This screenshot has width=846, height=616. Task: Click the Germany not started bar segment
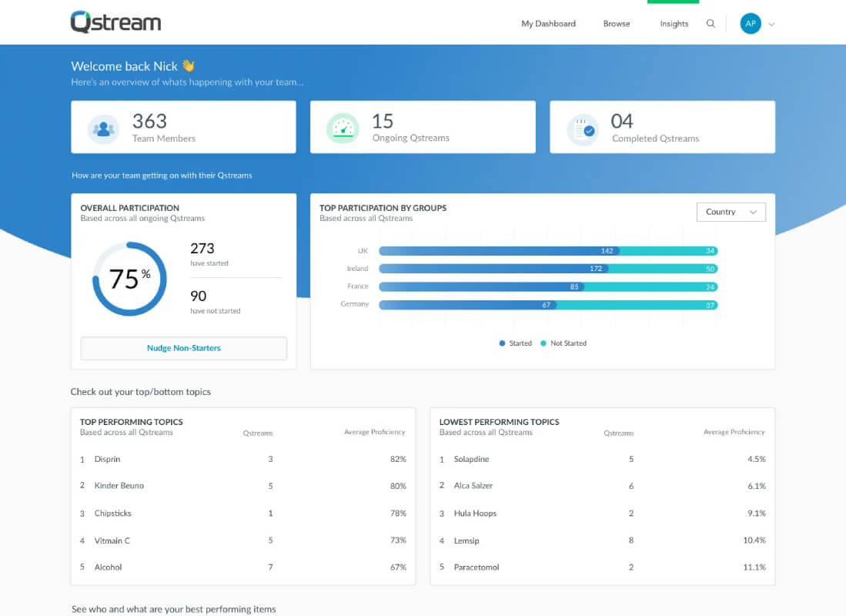(x=637, y=305)
